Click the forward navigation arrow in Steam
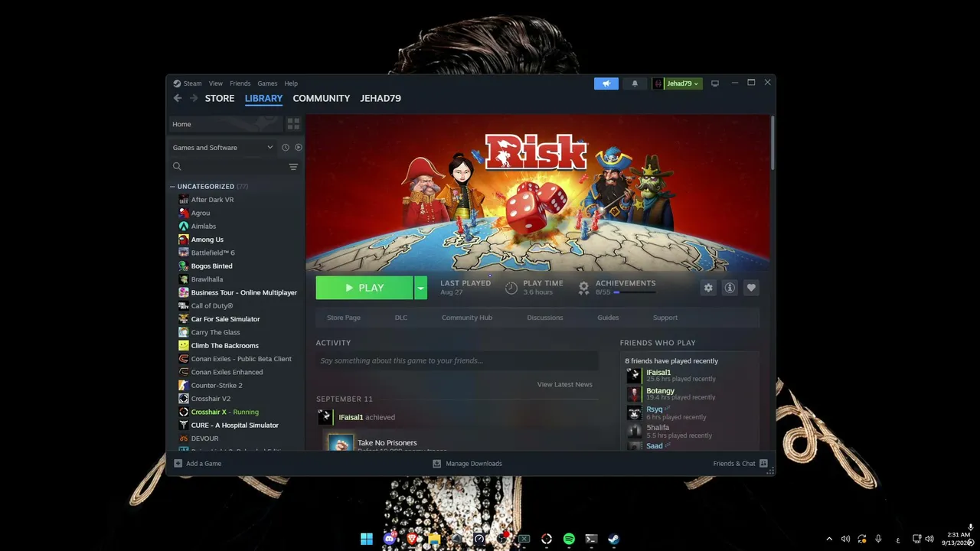Screen dimensions: 980x551 (194, 98)
